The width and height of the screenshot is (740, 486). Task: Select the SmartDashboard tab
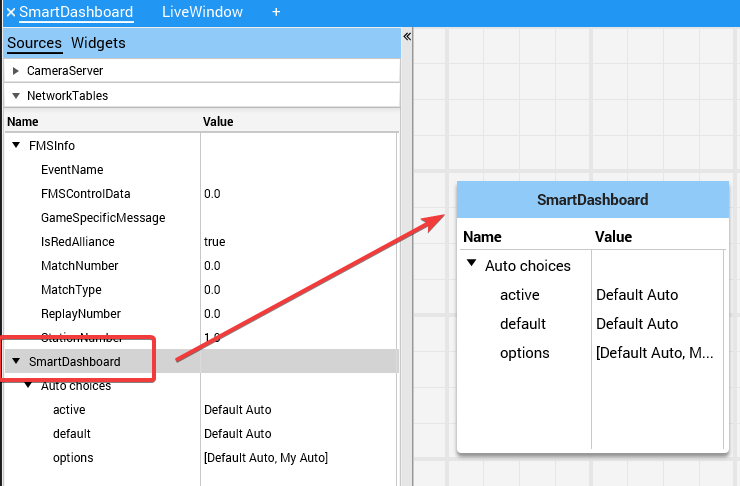pos(76,12)
